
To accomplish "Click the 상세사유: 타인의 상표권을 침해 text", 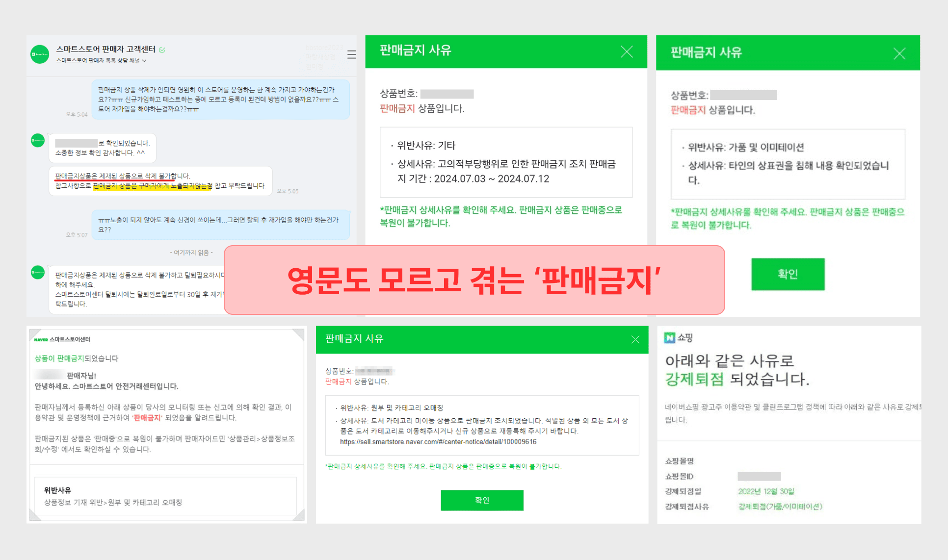I will point(788,173).
